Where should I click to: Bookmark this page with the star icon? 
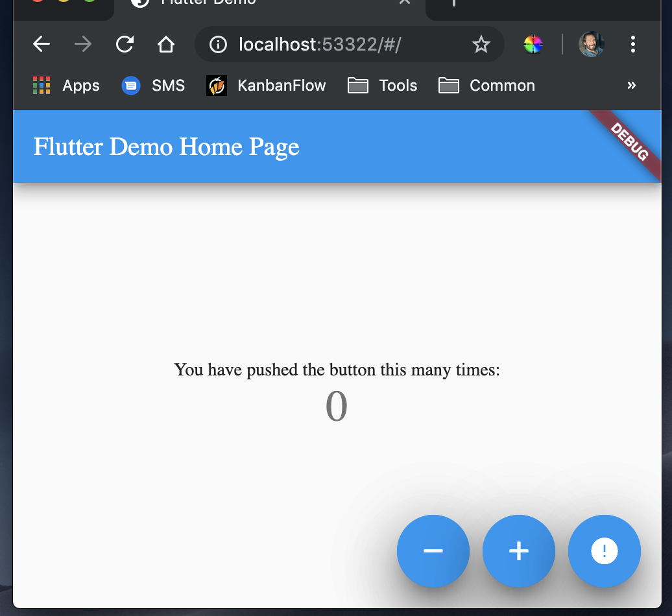(481, 44)
